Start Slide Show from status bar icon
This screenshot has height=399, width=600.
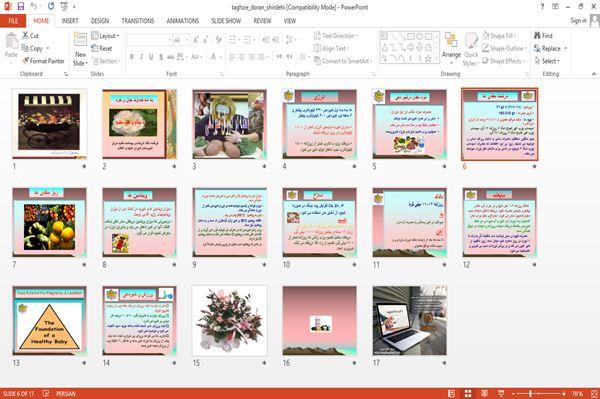click(x=501, y=393)
